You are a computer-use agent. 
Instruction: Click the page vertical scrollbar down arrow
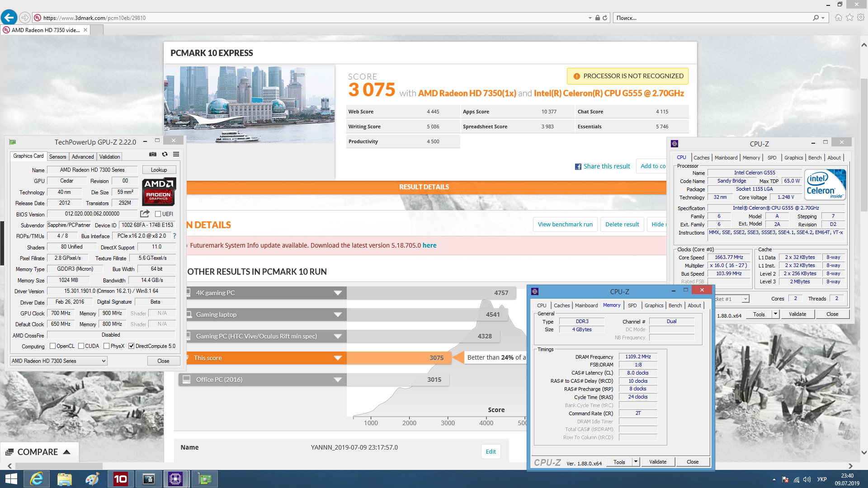pyautogui.click(x=864, y=452)
